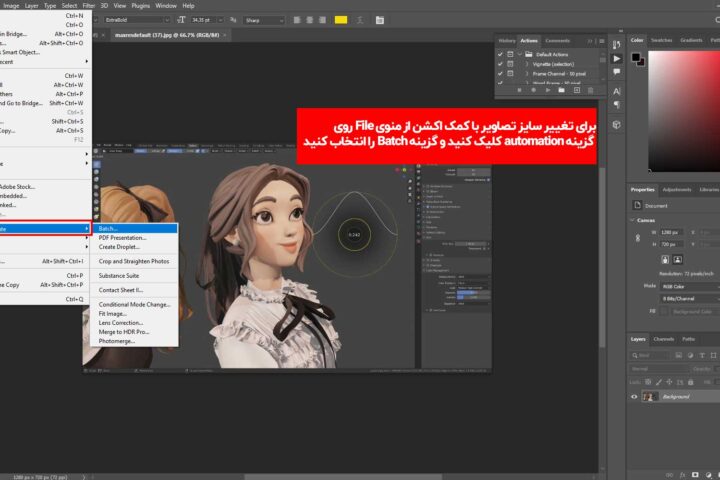This screenshot has height=480, width=720.
Task: Set the canvas to landscape orientation
Action: pyautogui.click(x=677, y=260)
